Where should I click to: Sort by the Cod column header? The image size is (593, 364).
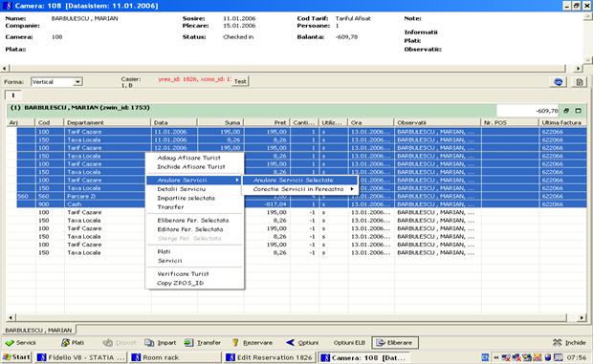pyautogui.click(x=50, y=122)
